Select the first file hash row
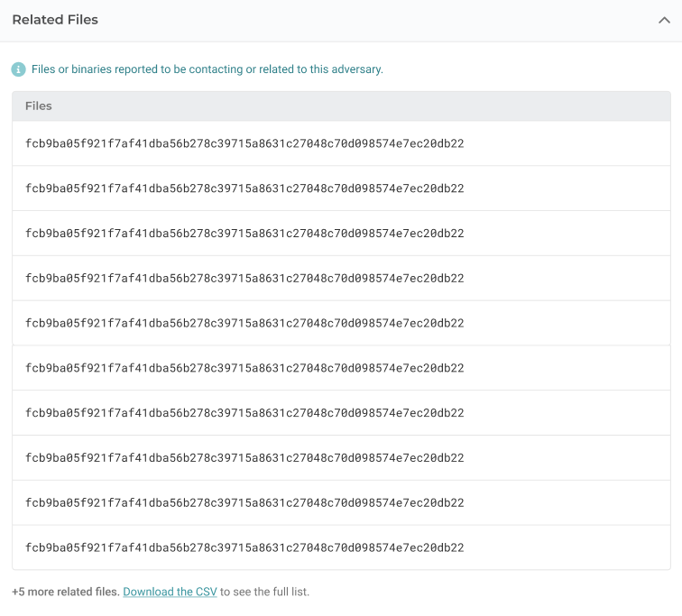This screenshot has height=616, width=682. 244,143
